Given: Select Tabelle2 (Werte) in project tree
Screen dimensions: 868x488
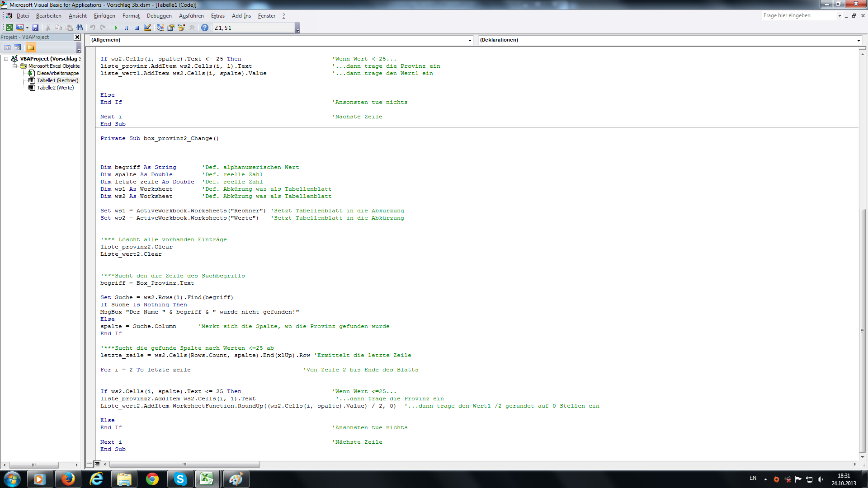Looking at the screenshot, I should tap(55, 88).
